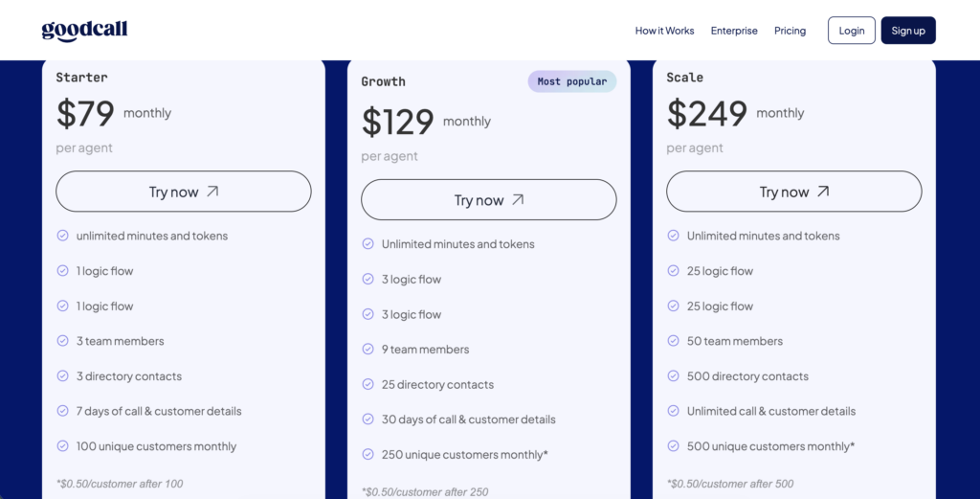Open the How it Works page
The image size is (980, 499).
[664, 31]
